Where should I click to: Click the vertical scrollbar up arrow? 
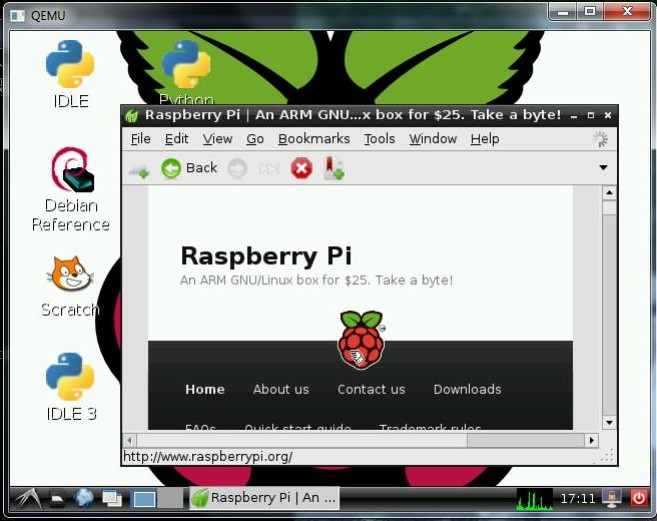609,193
